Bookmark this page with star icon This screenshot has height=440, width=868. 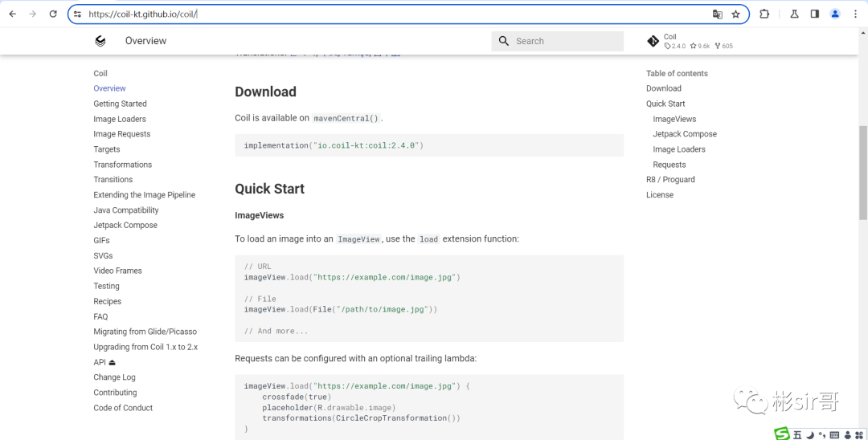(735, 14)
